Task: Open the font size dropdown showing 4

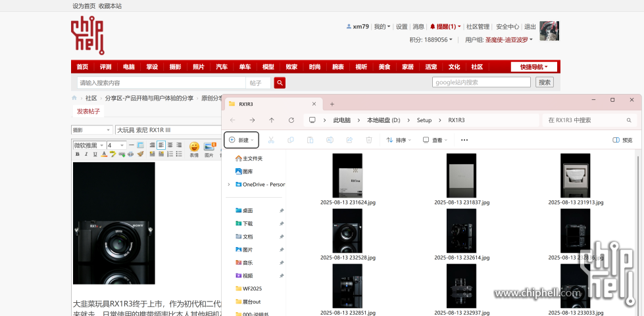Action: tap(116, 145)
